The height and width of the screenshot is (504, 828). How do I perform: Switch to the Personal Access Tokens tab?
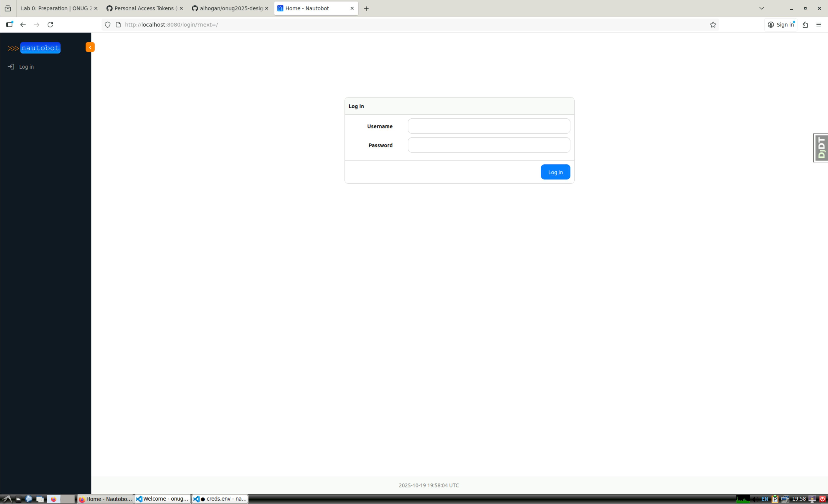(x=144, y=8)
